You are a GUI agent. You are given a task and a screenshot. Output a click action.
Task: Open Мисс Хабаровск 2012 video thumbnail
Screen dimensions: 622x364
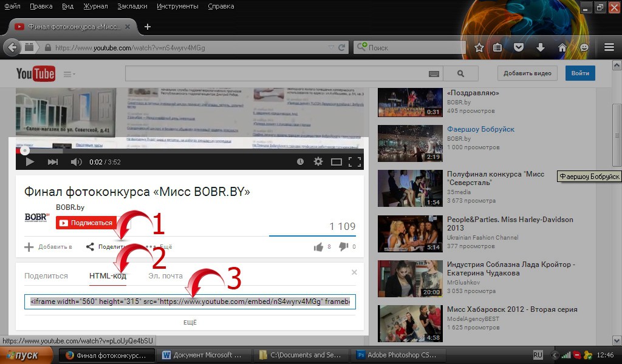[410, 323]
